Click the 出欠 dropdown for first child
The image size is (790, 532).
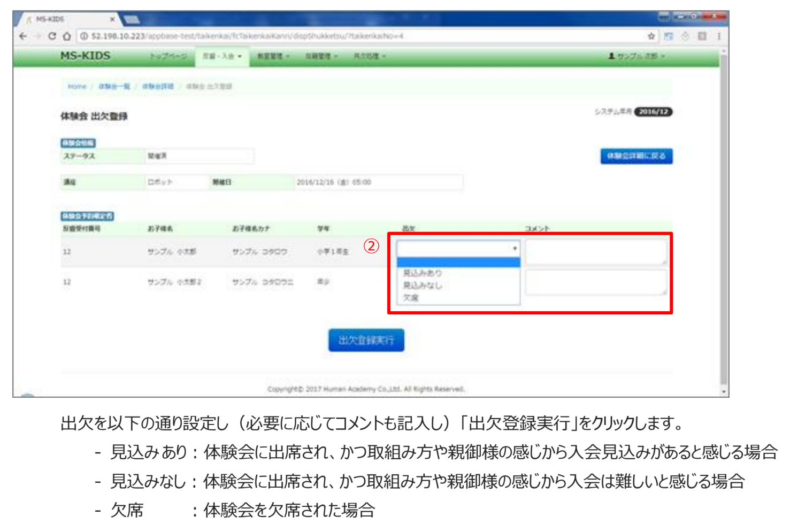coord(458,249)
